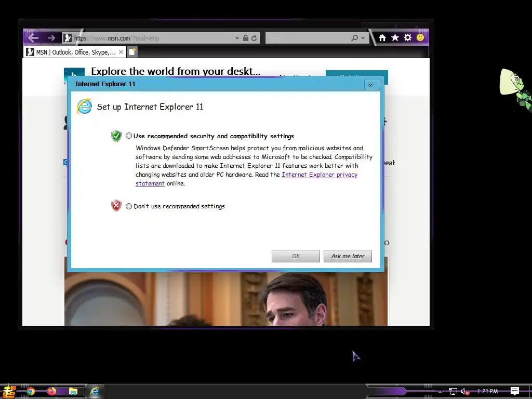The image size is (532, 399).
Task: Click the Internet Explorer logo in dialog
Action: pos(84,107)
